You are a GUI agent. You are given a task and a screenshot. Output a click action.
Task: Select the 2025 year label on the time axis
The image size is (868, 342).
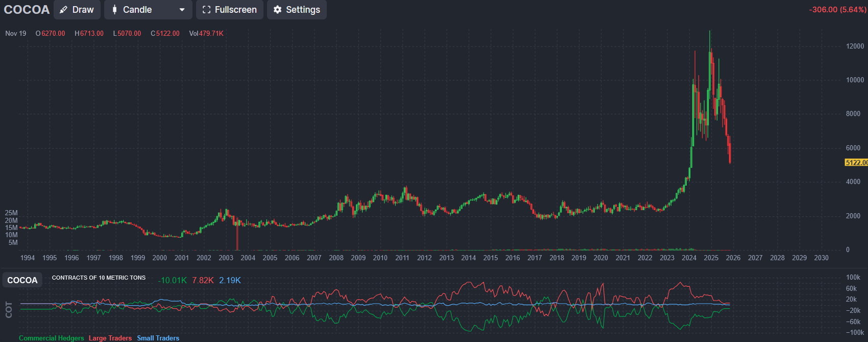pos(711,258)
